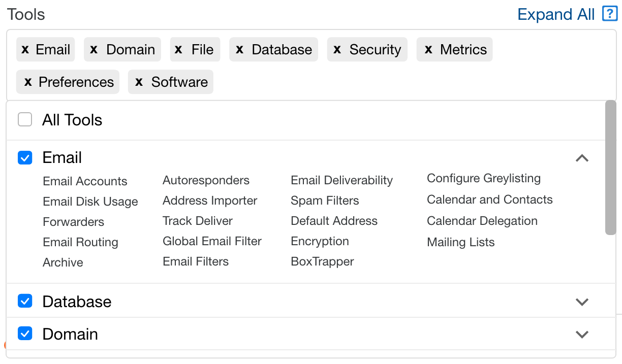Image resolution: width=622 pixels, height=364 pixels.
Task: Uncheck the Email category checkbox
Action: 25,158
